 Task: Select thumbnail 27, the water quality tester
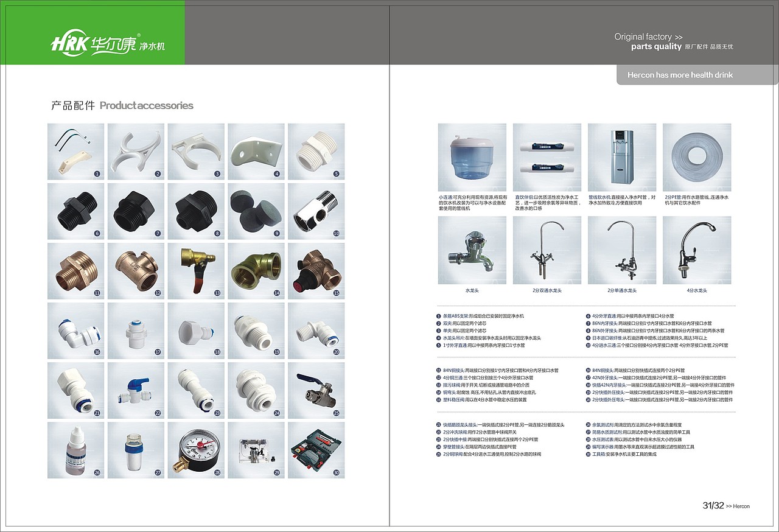(136, 450)
